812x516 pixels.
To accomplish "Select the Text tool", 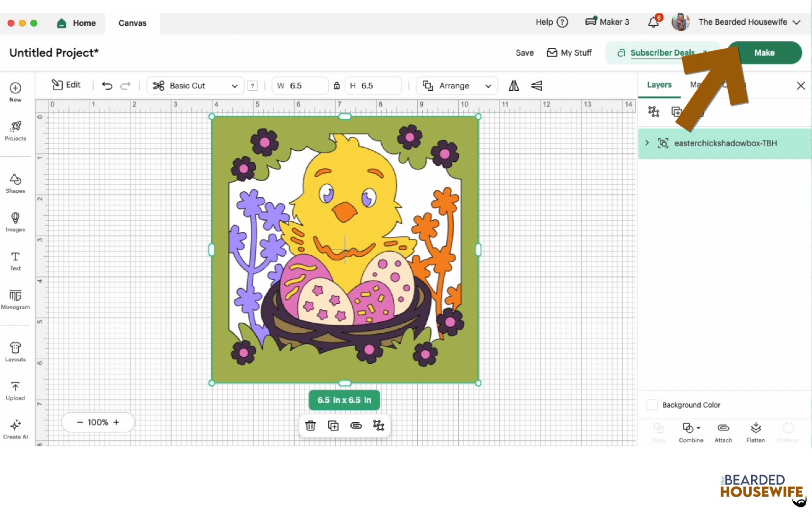I will coord(15,260).
